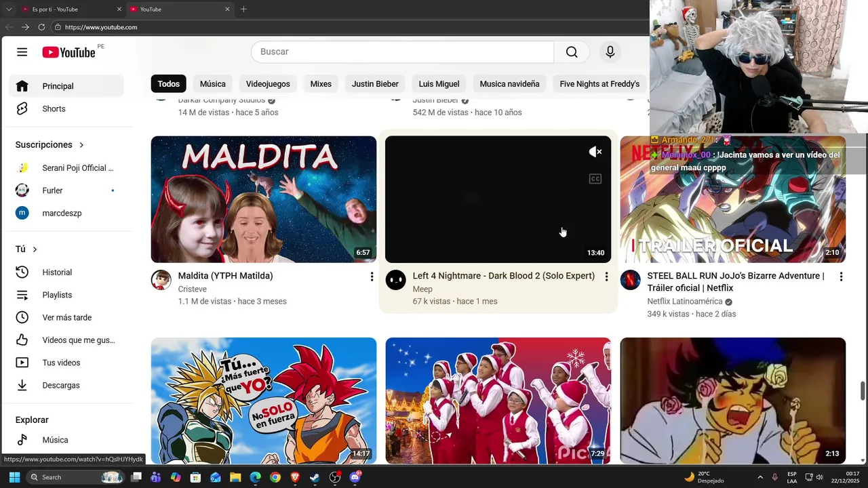Open options menu for Maldita video
This screenshot has height=488, width=868.
[372, 277]
